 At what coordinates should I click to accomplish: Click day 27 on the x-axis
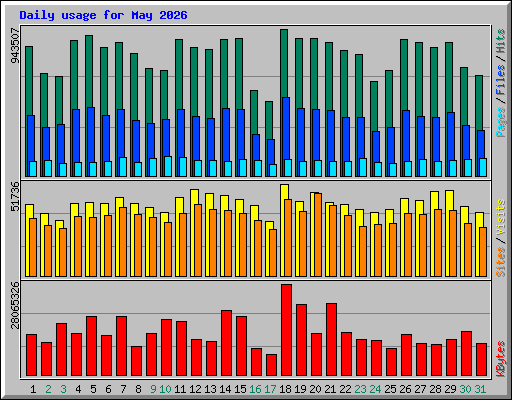pyautogui.click(x=420, y=389)
